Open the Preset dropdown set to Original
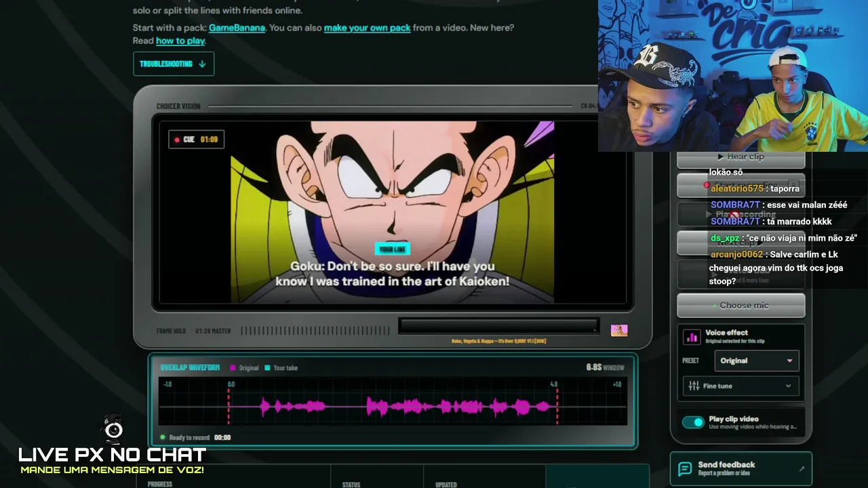This screenshot has height=488, width=868. pyautogui.click(x=756, y=361)
